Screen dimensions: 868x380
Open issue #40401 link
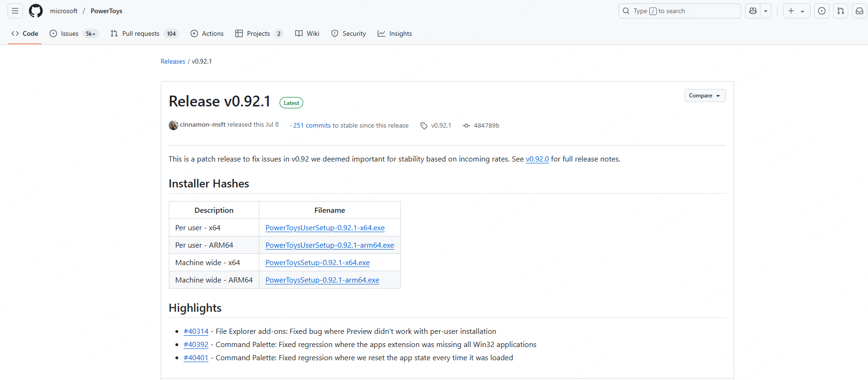(x=196, y=358)
